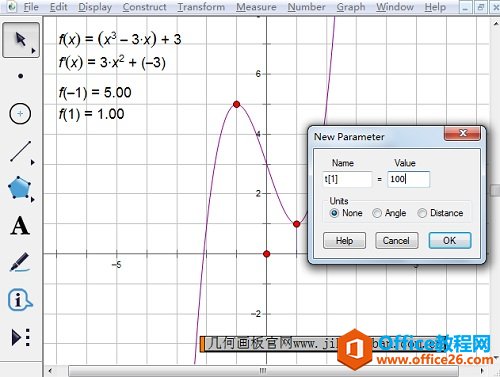
Task: Click the Help button in dialog
Action: tap(344, 240)
